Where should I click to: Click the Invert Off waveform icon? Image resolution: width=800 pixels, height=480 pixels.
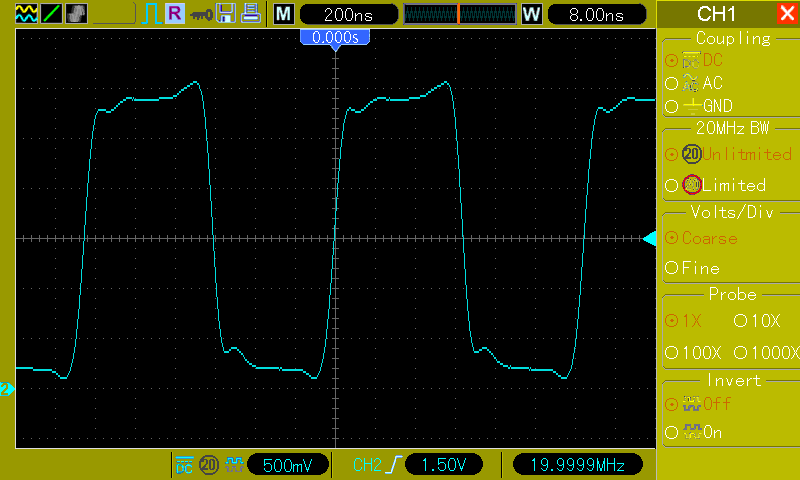(x=691, y=404)
